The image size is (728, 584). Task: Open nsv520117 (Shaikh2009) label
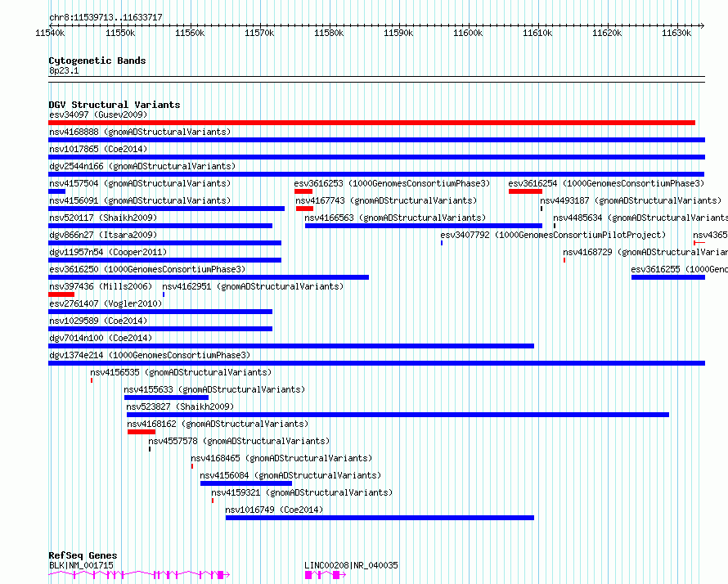click(x=103, y=218)
